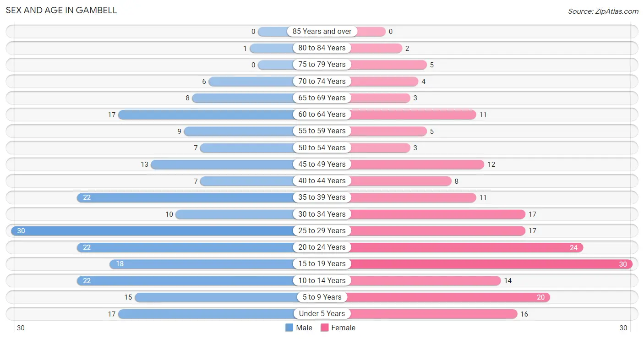This screenshot has height=339, width=644.
Task: Click the male Under 5 Years bar
Action: 206,314
